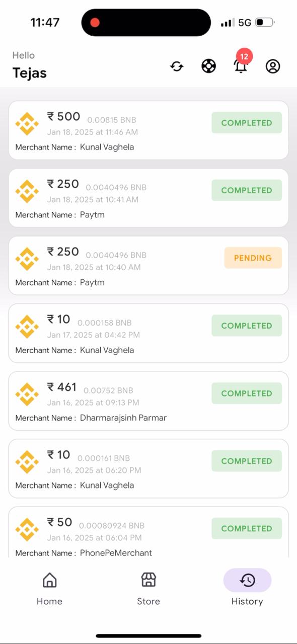Viewport: 297px width, 644px height.
Task: Select the Home icon in bottom bar
Action: pos(49,580)
